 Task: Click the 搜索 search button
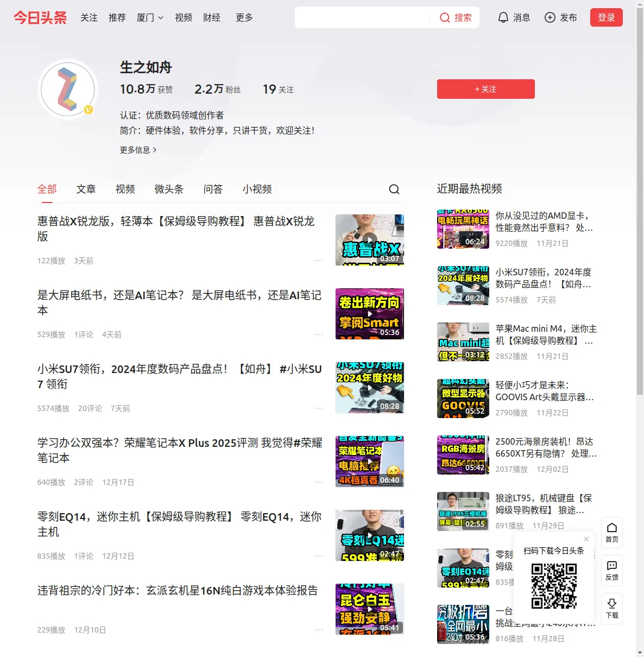(456, 18)
